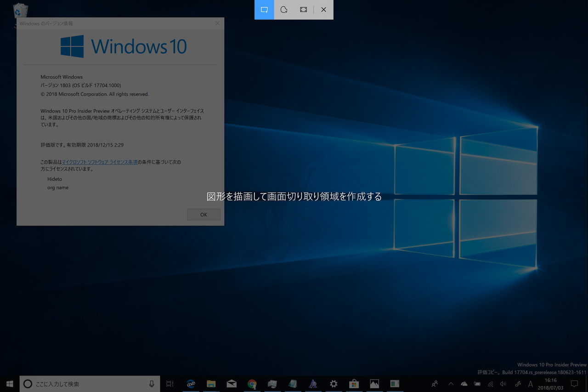The width and height of the screenshot is (588, 392).
Task: Click OK in the Windows version dialog
Action: (x=204, y=215)
